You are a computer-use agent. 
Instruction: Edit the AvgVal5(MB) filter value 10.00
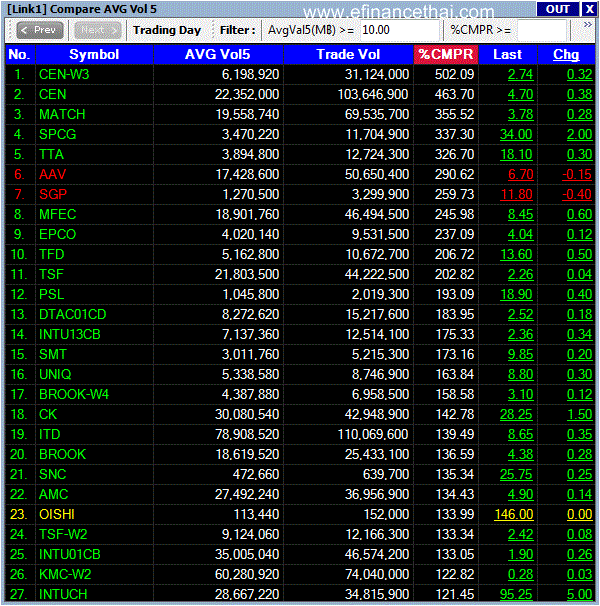pos(399,30)
